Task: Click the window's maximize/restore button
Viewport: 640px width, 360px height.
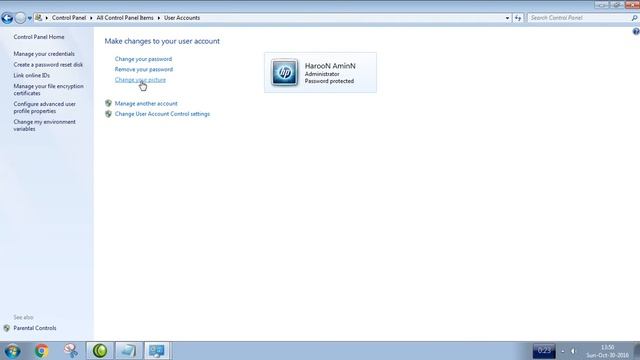Action: pyautogui.click(x=617, y=4)
